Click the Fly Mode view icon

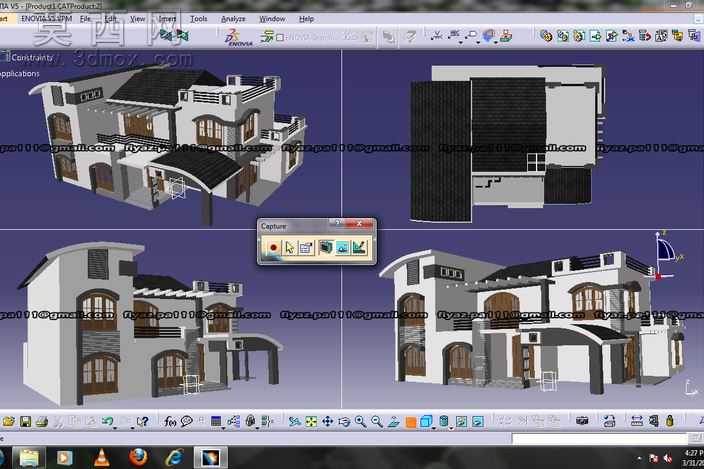click(x=294, y=421)
